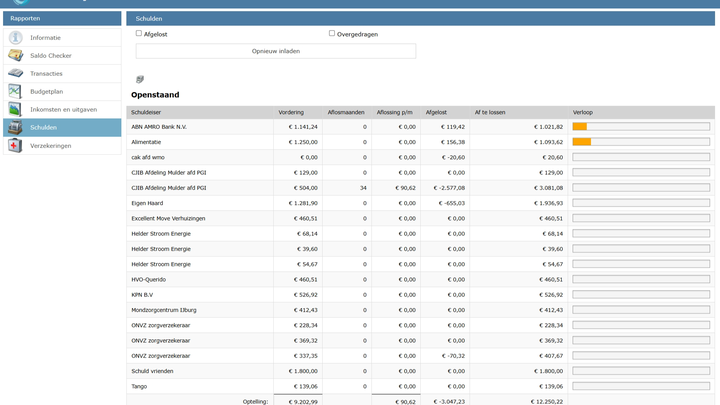Click the Alimentatie progress bar

641,142
